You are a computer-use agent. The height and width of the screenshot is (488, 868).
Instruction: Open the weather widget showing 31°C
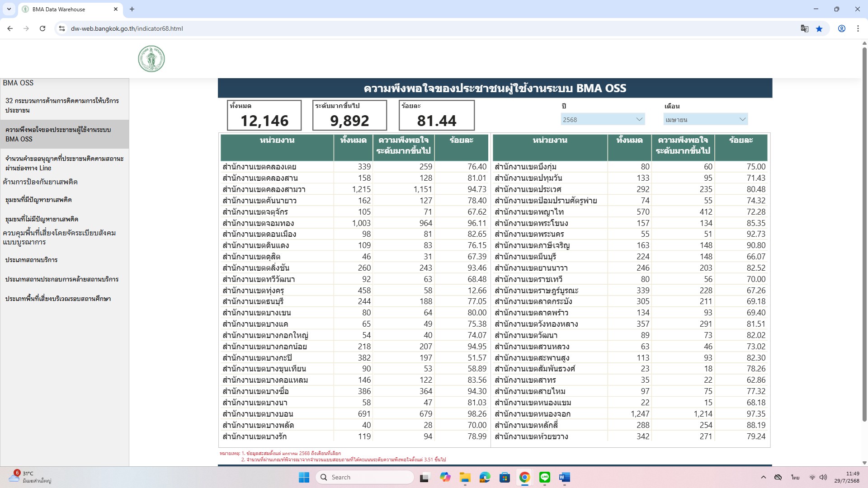[30, 477]
